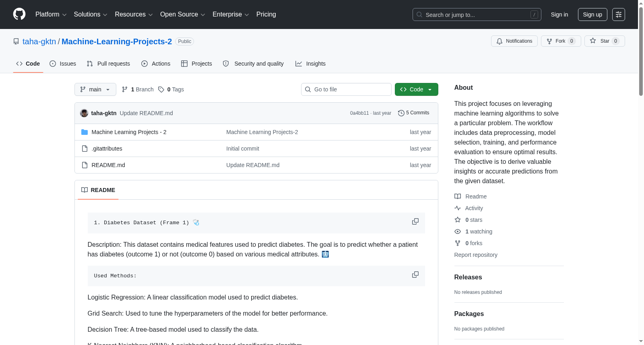Click the taha-gktn avatar image

[x=84, y=113]
